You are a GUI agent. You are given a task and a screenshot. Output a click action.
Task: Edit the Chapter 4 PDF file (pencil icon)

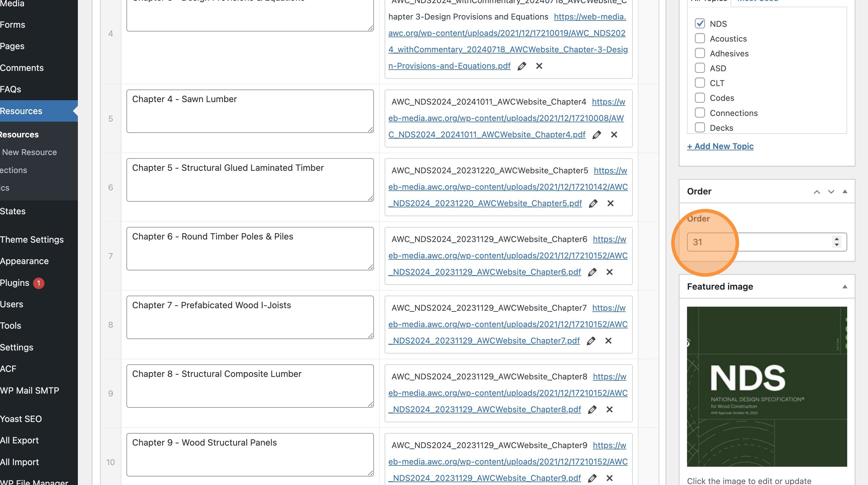click(597, 135)
